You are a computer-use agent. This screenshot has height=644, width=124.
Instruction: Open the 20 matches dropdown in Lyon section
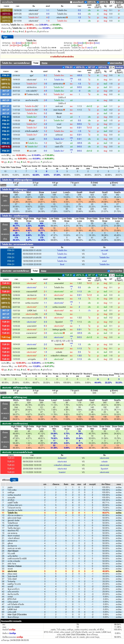112,67
